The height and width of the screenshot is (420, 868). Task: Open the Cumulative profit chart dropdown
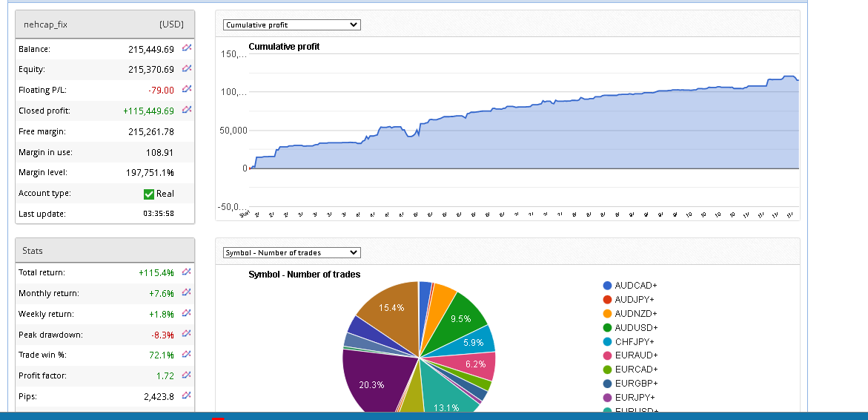(291, 25)
